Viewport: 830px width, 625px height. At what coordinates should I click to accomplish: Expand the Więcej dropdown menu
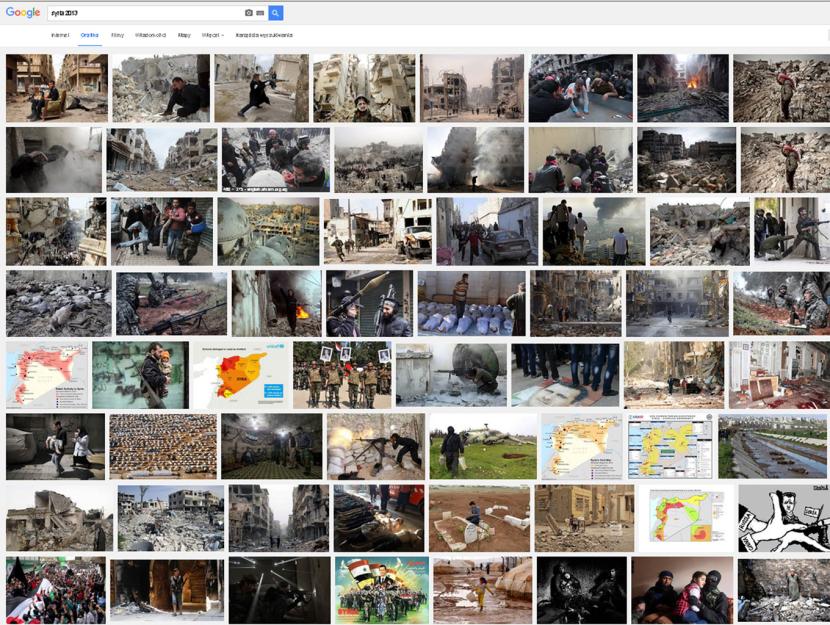(212, 35)
